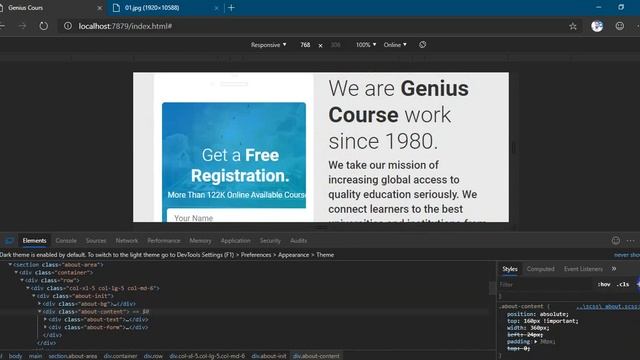This screenshot has height=360, width=640.
Task: Expand the div about-form node
Action: [45, 327]
